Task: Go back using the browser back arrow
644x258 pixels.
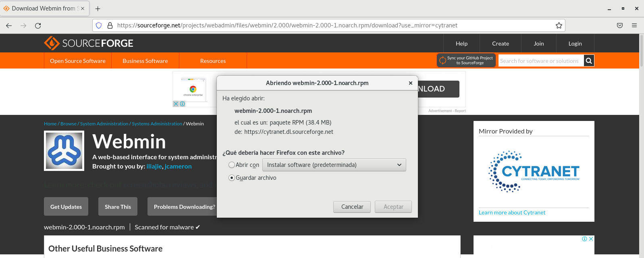Action: (x=9, y=25)
